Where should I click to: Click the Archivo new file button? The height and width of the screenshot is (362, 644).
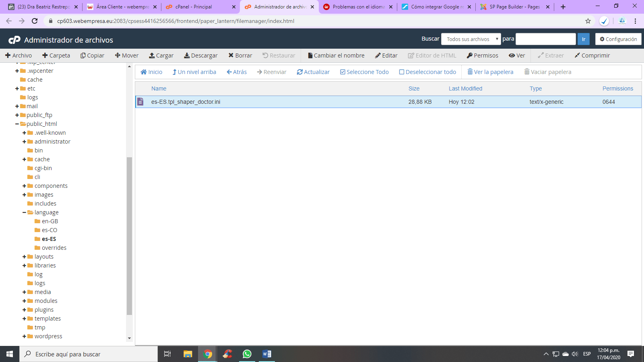point(19,56)
